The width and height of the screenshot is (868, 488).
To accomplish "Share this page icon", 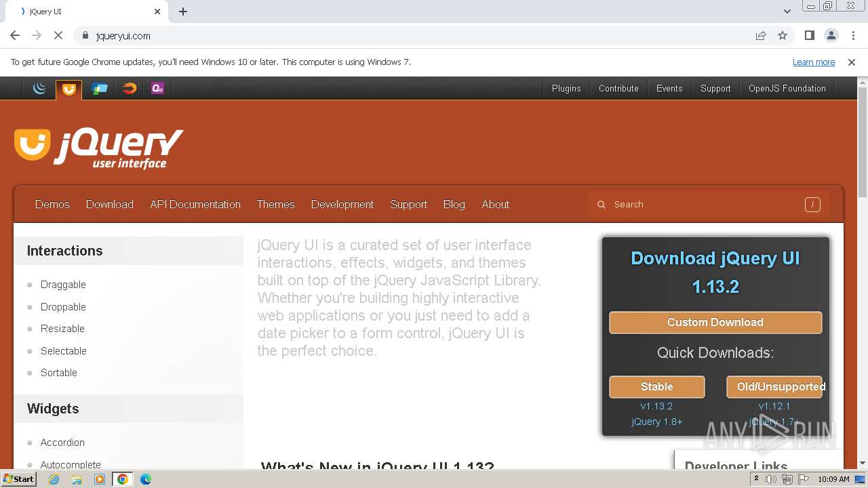I will pos(761,35).
